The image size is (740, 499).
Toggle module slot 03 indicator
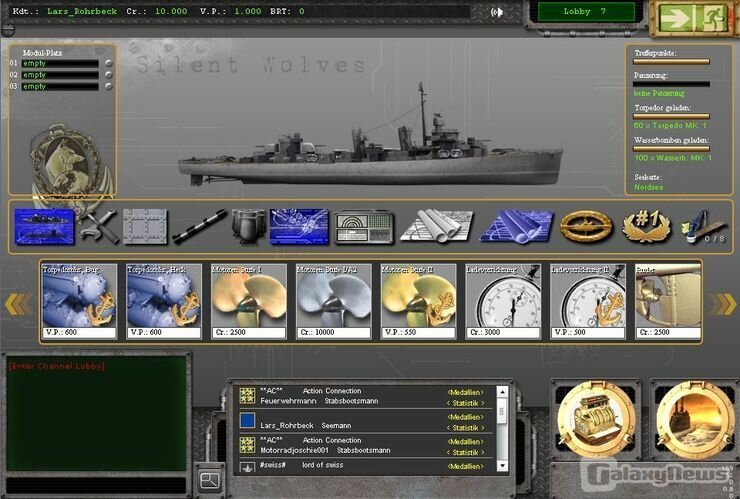108,86
